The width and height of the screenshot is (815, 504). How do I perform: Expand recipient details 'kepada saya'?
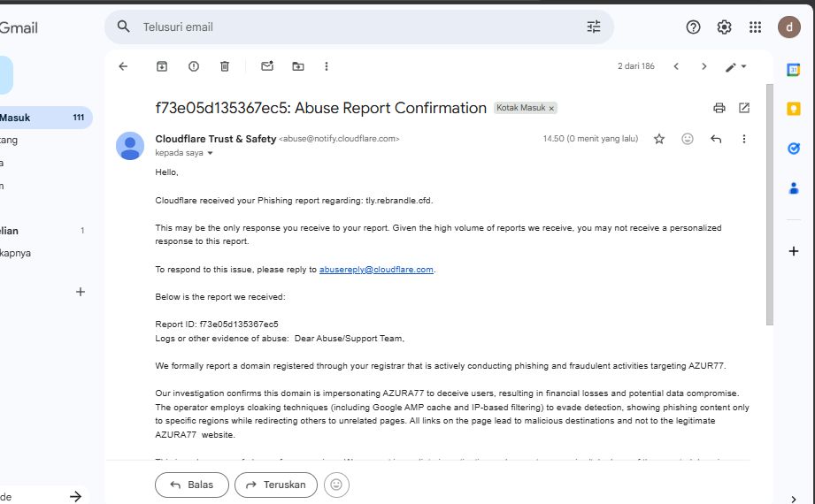[210, 153]
